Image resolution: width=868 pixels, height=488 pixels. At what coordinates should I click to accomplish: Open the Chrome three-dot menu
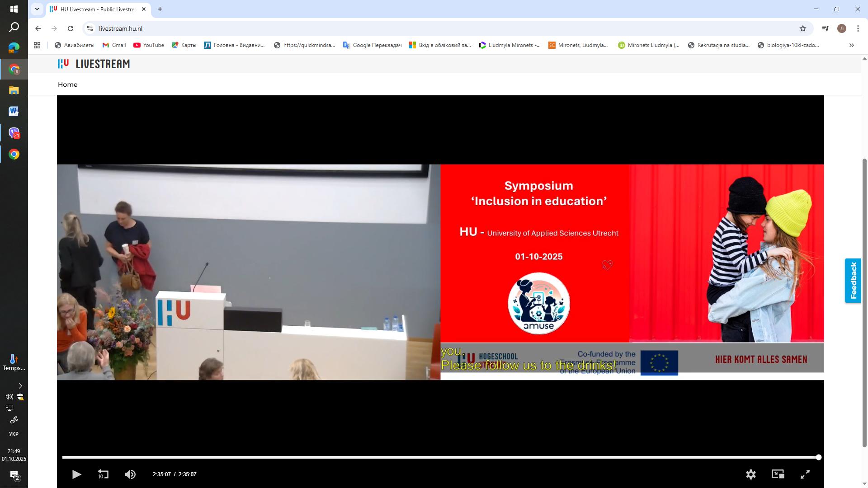click(858, 28)
